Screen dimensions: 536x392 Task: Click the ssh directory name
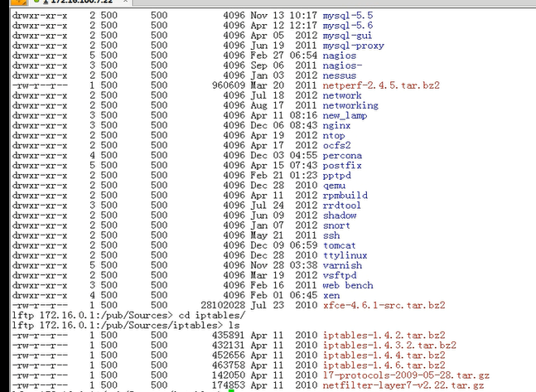click(331, 235)
